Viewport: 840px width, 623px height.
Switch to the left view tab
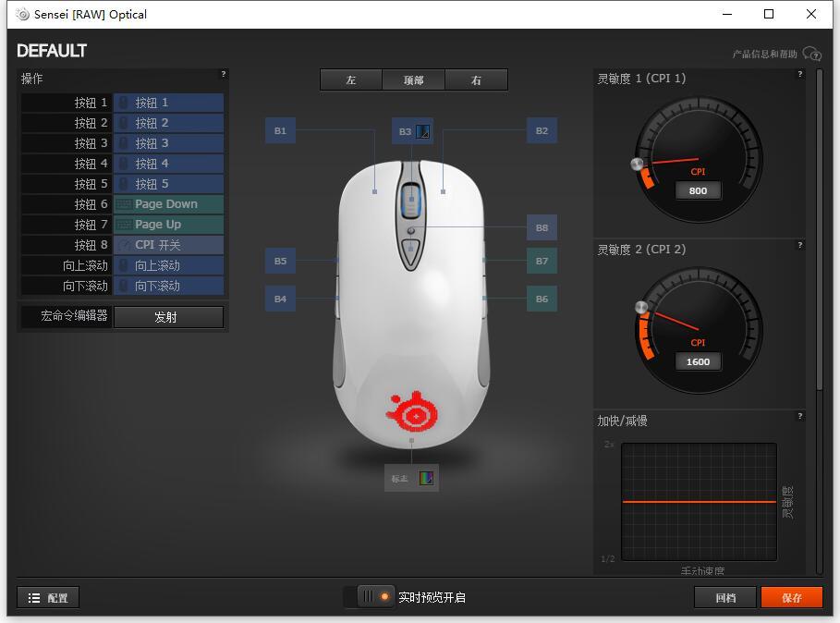coord(351,79)
